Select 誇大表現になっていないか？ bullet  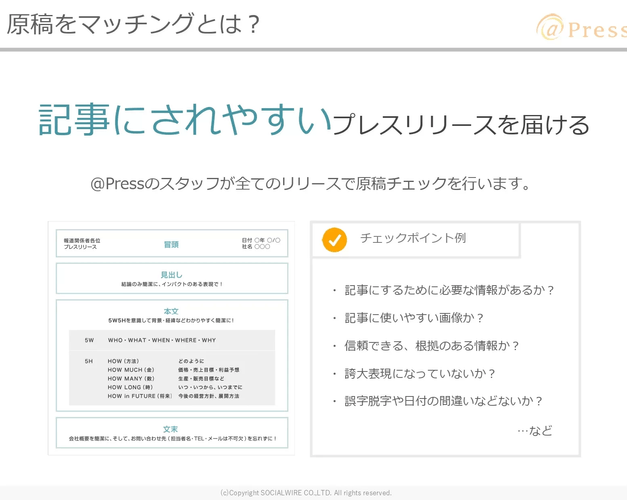[420, 374]
